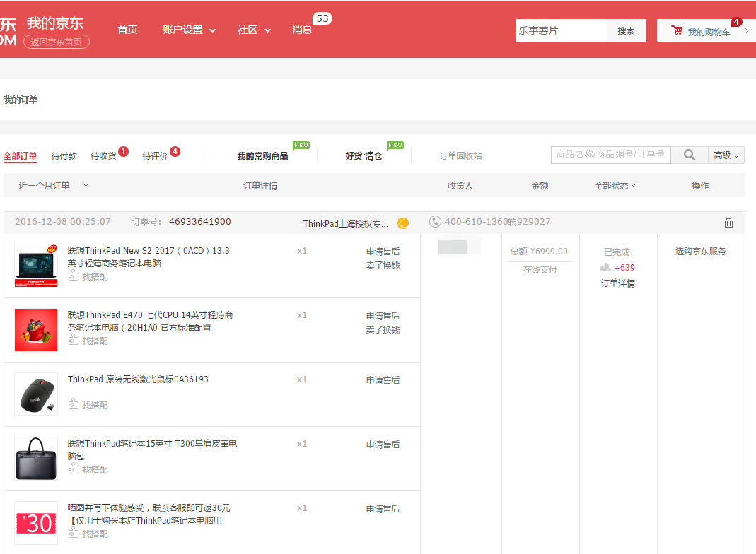756x554 pixels.
Task: Open 联想ThinkPad E470 product link
Action: coord(151,321)
